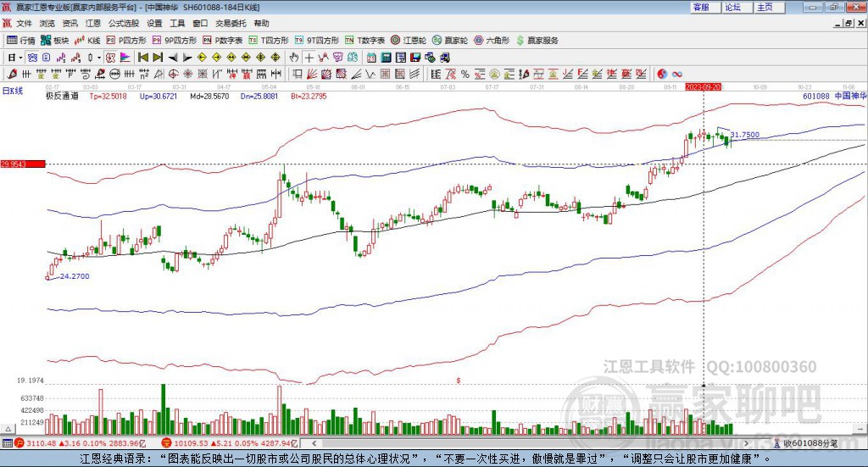Click the 论坛 forum button
This screenshot has height=467, width=868.
(x=737, y=7)
